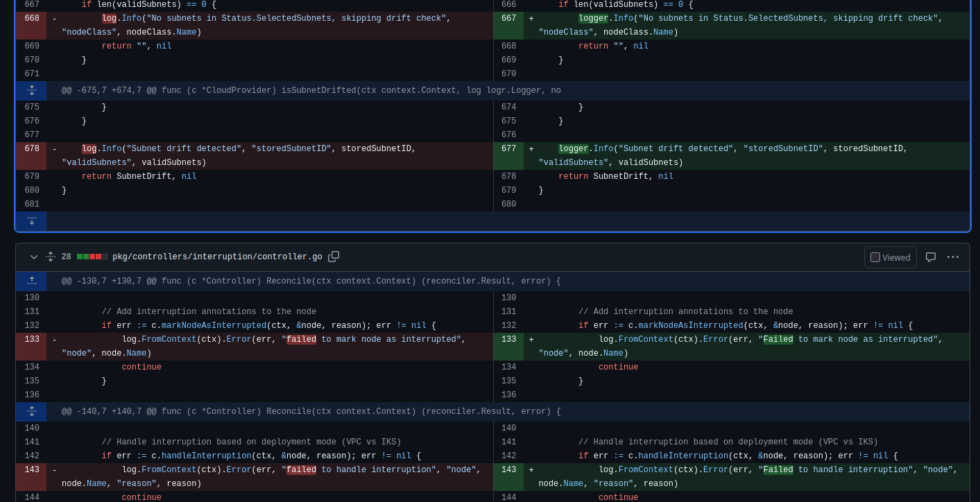The height and width of the screenshot is (502, 980).
Task: Open comment on controller.go file
Action: pyautogui.click(x=931, y=257)
